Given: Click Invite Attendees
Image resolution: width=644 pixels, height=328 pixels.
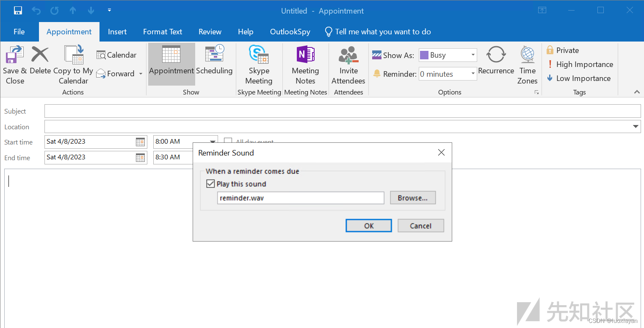Looking at the screenshot, I should click(x=348, y=65).
